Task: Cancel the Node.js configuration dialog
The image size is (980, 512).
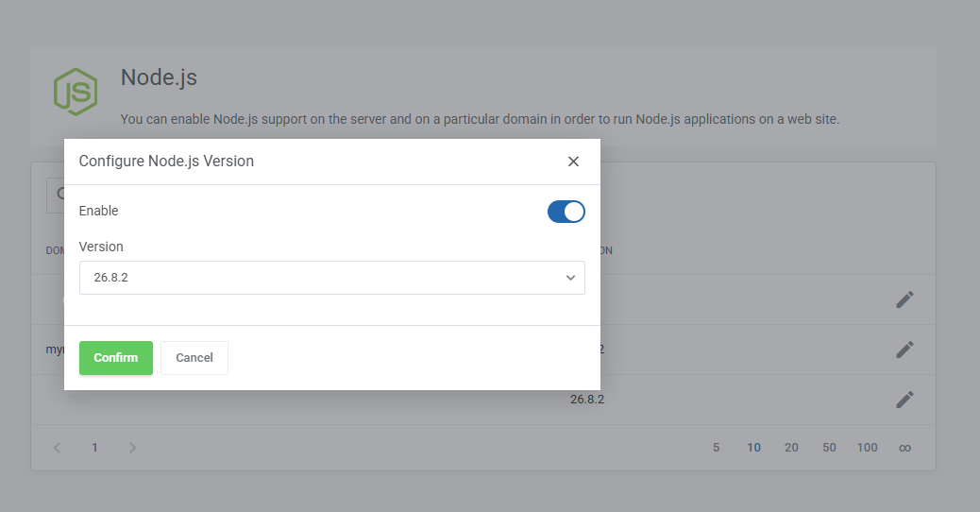Action: click(x=194, y=358)
